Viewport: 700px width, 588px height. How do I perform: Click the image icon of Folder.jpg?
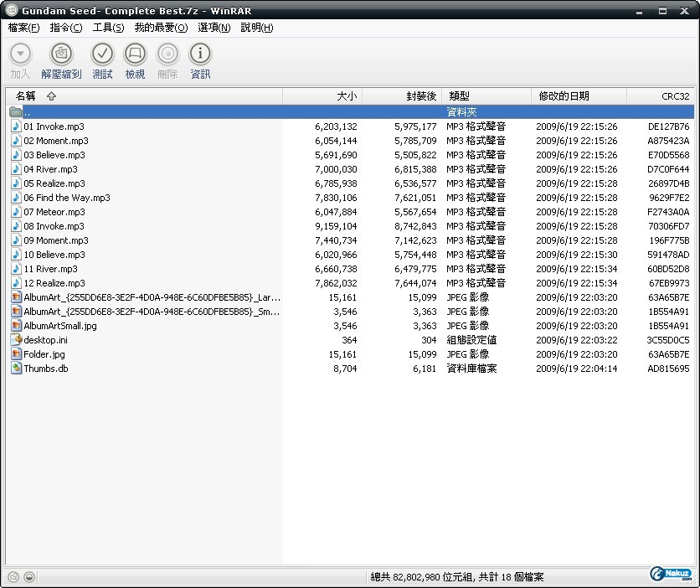(16, 354)
